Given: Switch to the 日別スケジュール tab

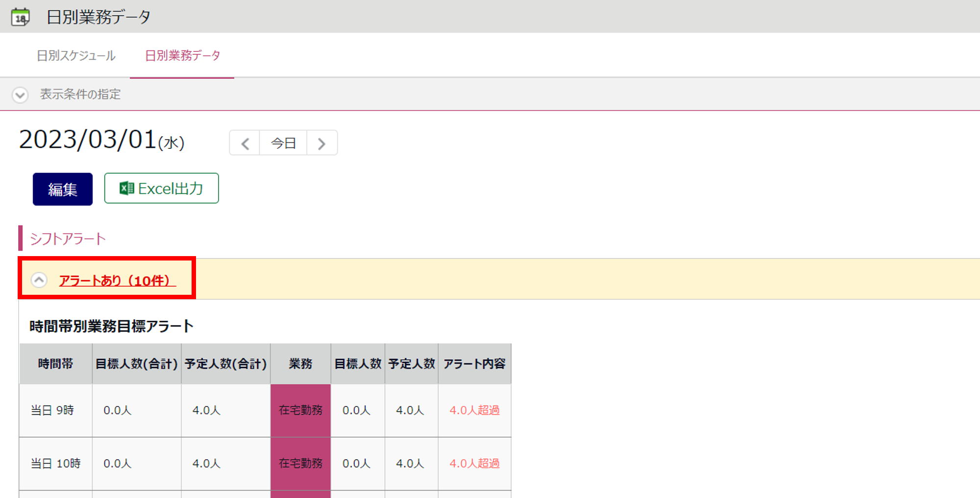Looking at the screenshot, I should pyautogui.click(x=76, y=55).
